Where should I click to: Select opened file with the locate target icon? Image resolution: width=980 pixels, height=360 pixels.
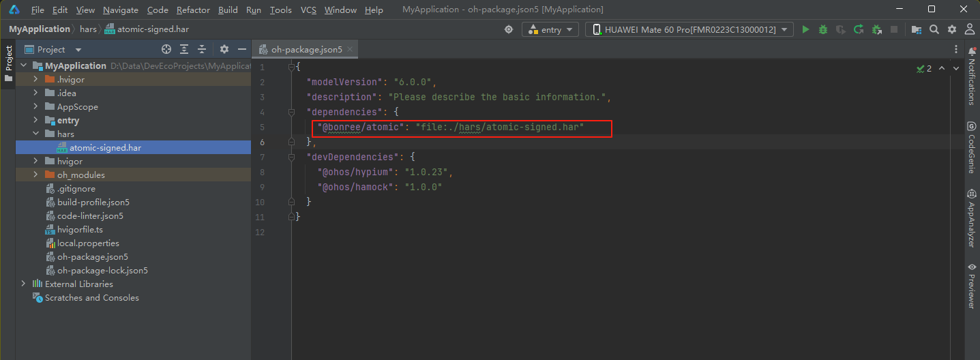[166, 49]
